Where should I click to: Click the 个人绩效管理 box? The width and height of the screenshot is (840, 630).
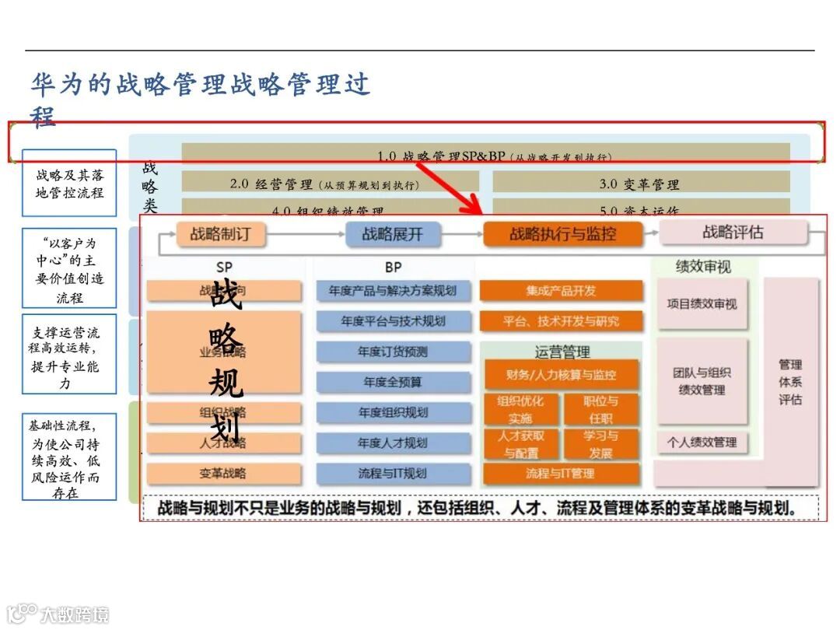[702, 443]
